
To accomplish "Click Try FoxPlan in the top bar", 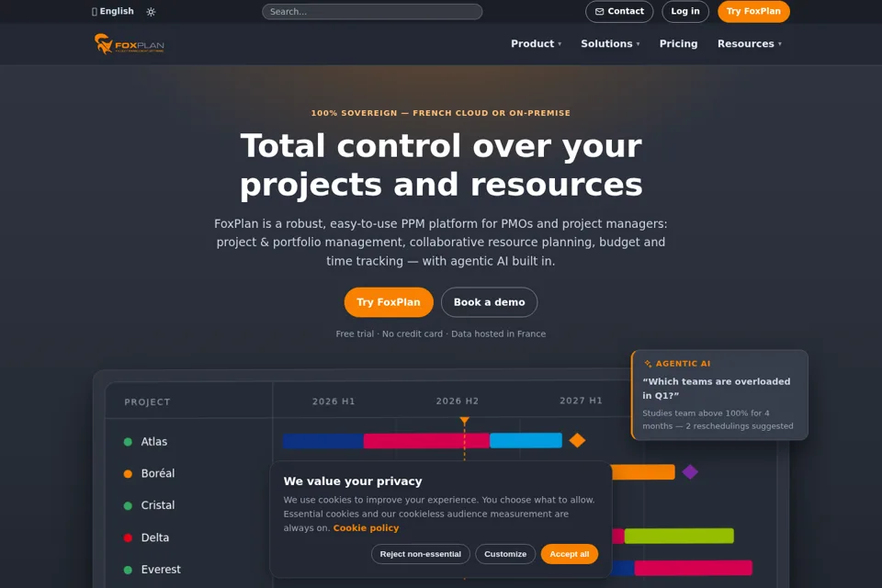I will [753, 11].
